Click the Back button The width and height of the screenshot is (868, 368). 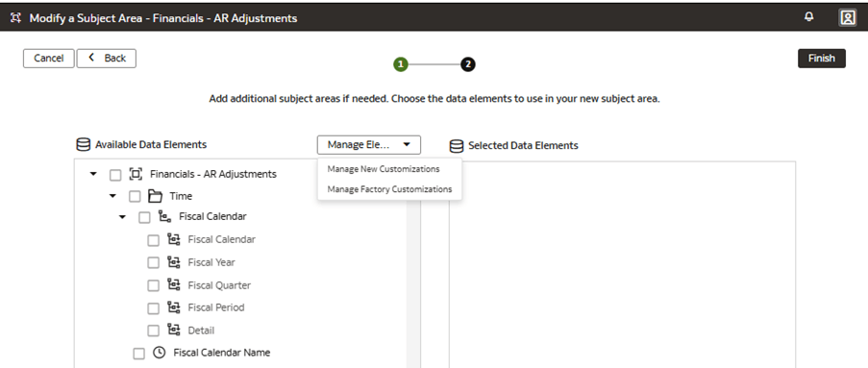(x=107, y=58)
